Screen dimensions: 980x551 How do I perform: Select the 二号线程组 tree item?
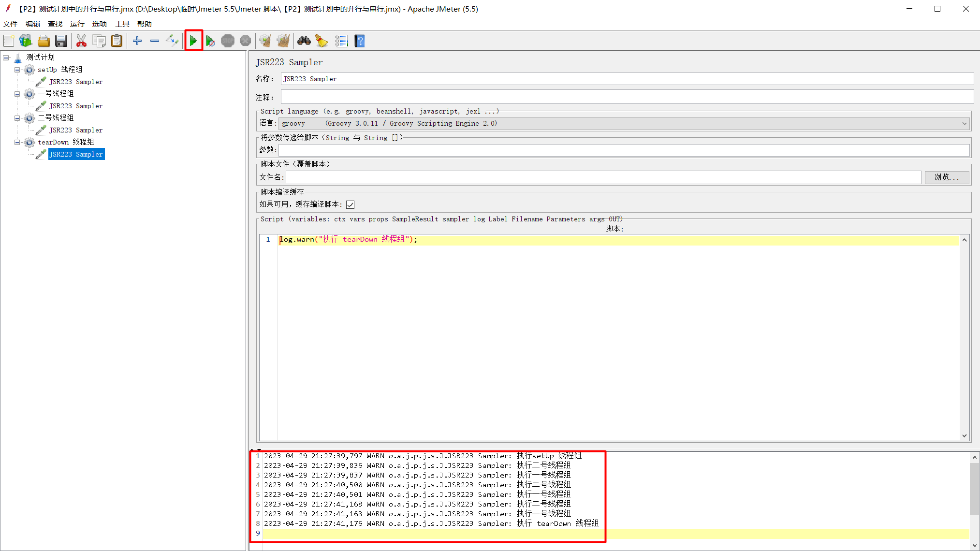[x=56, y=118]
